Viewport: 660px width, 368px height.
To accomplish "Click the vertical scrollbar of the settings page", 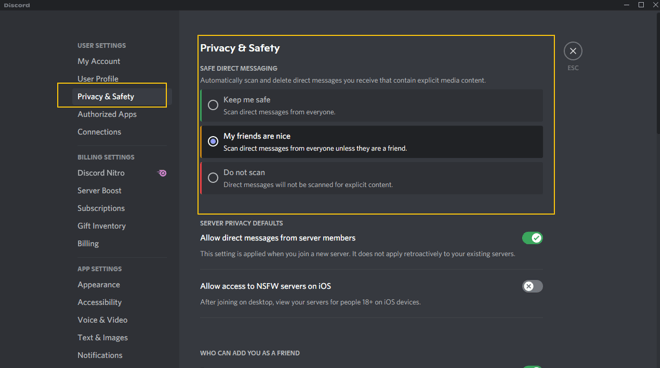I will (x=658, y=74).
